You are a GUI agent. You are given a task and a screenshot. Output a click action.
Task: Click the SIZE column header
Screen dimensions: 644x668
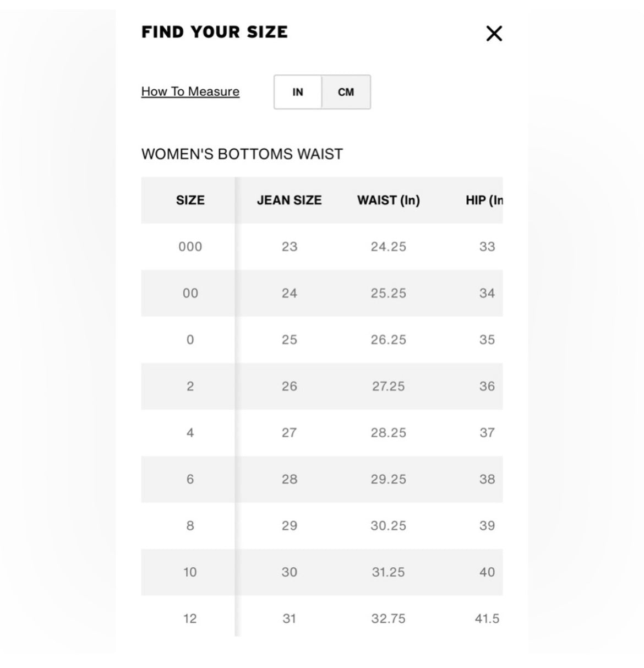pyautogui.click(x=190, y=200)
